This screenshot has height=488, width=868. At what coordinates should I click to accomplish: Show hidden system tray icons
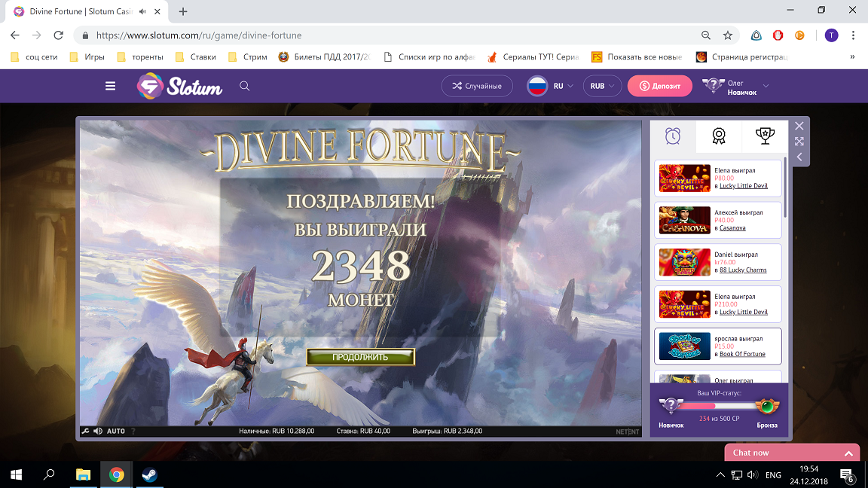tap(720, 474)
